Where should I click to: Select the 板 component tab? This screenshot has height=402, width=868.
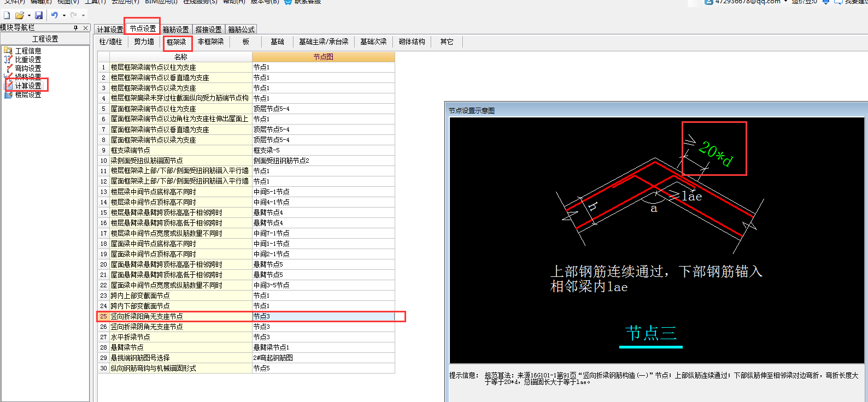coord(245,42)
